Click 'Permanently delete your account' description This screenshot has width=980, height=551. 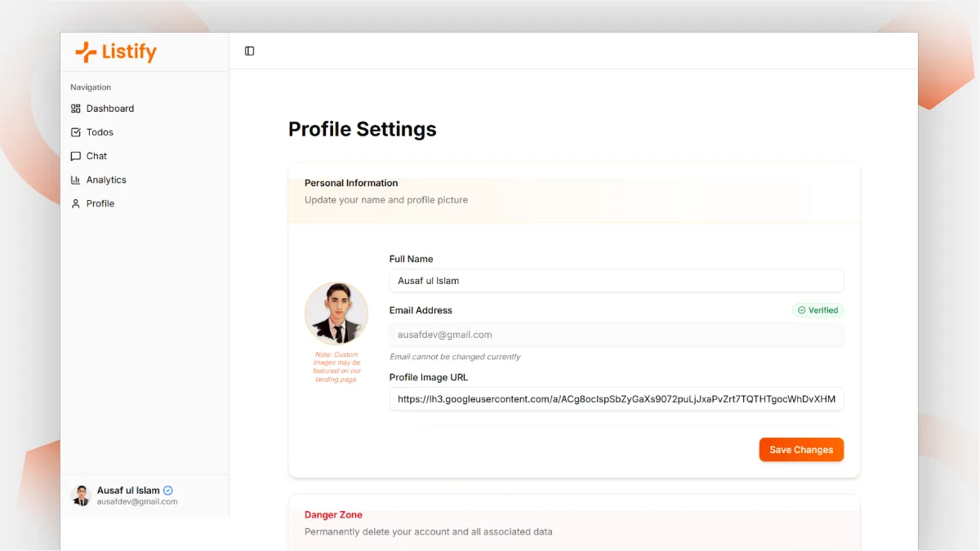pos(429,532)
